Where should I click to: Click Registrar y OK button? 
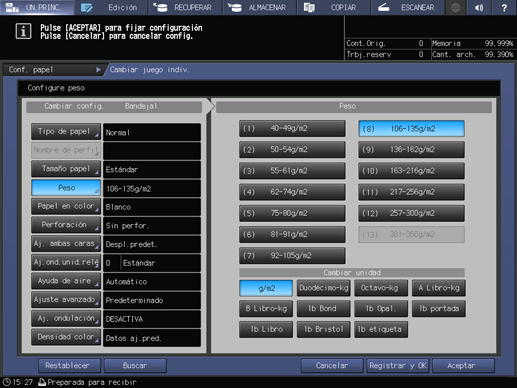coord(398,366)
